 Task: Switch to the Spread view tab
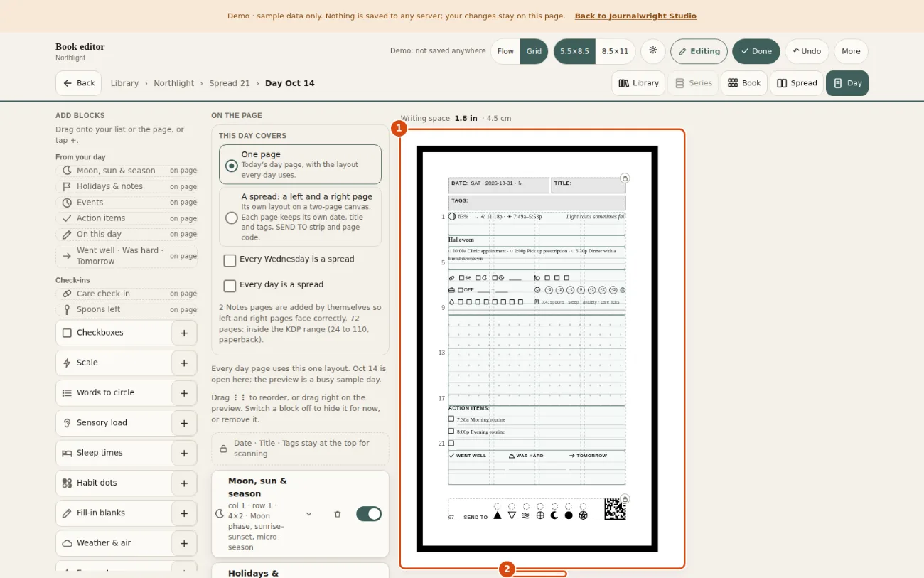coord(797,83)
